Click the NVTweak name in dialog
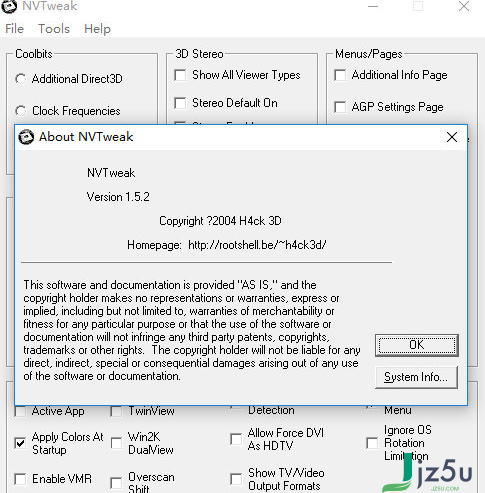Image resolution: width=485 pixels, height=493 pixels. pyautogui.click(x=111, y=173)
